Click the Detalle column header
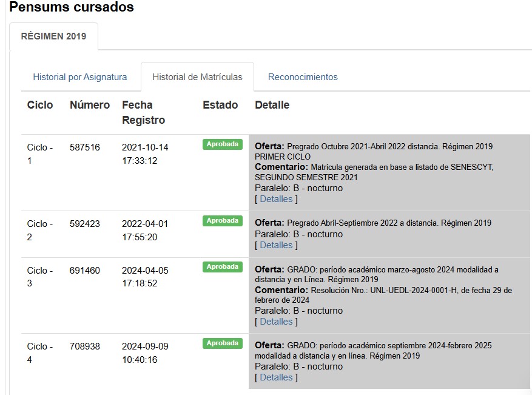The image size is (532, 395). coord(272,105)
